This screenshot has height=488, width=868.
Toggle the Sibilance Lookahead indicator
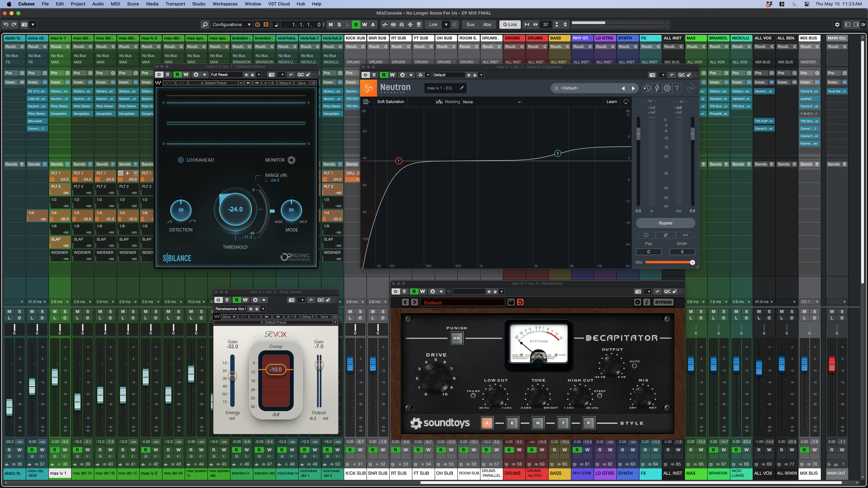(x=181, y=160)
